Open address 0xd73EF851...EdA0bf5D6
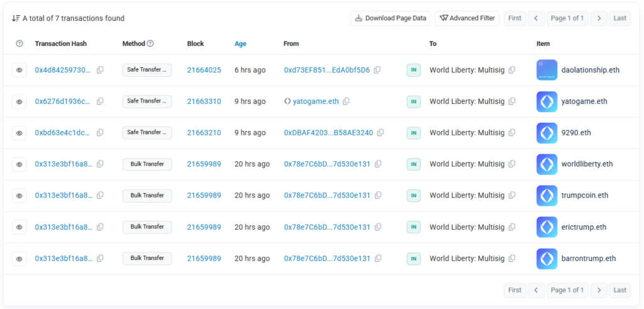Screen dimensions: 644x309 [327, 70]
